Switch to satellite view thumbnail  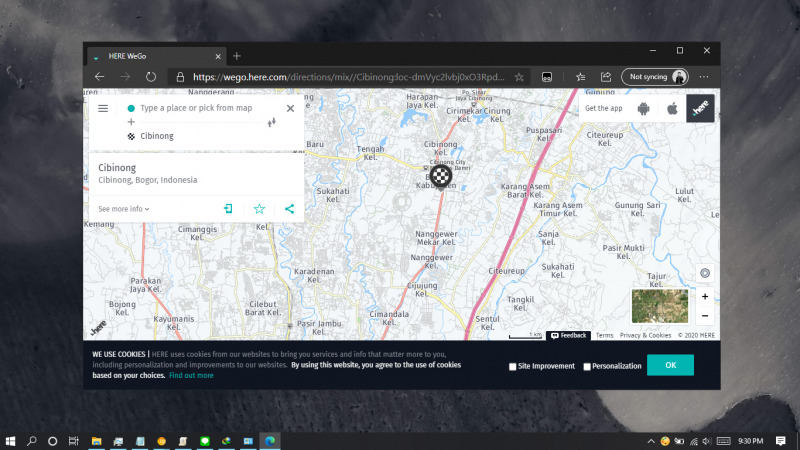coord(660,306)
